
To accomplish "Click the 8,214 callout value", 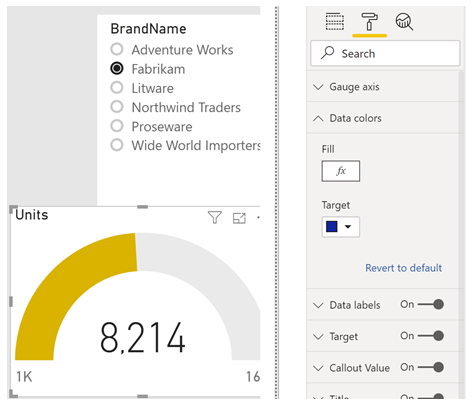I will (x=142, y=337).
